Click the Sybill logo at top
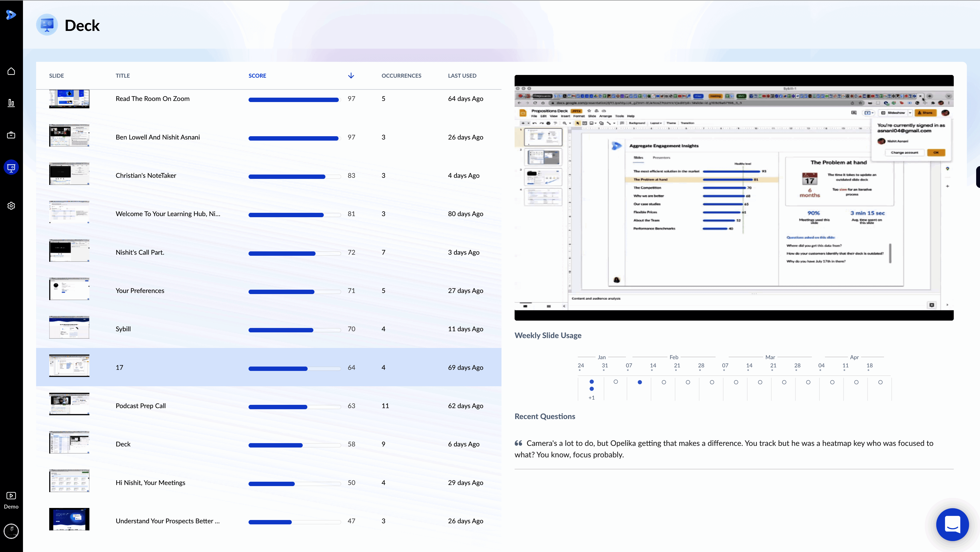Image resolution: width=980 pixels, height=552 pixels. (x=11, y=15)
